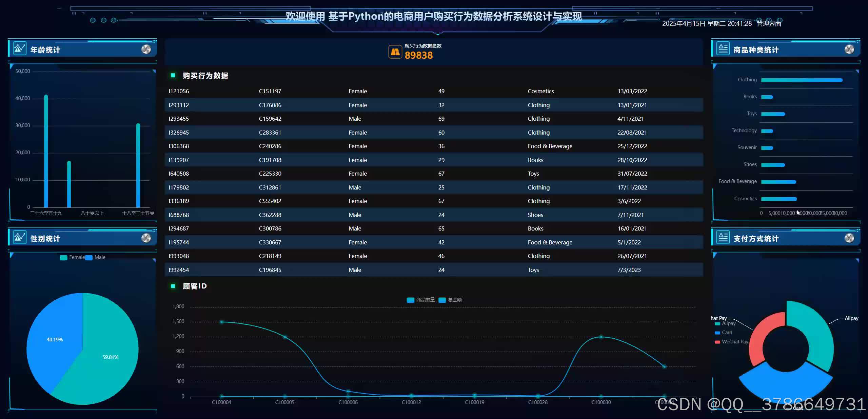Click the C100030 data point on line chart
868x419 pixels.
(601, 337)
